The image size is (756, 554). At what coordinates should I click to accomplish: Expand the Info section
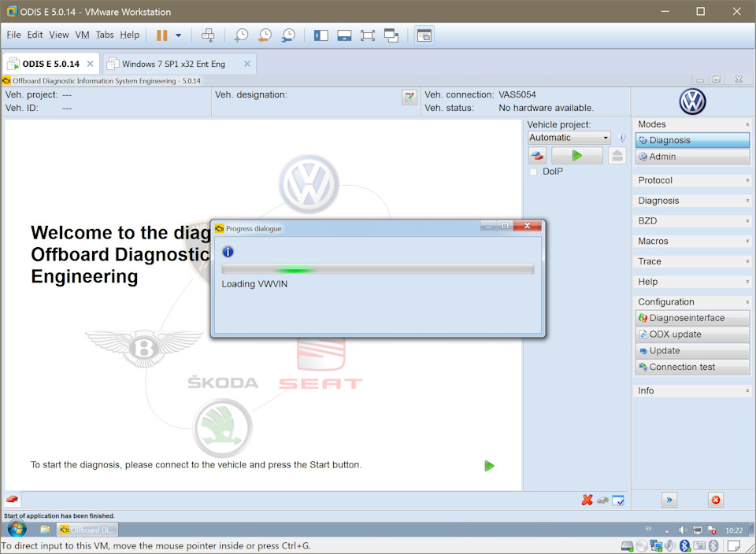pyautogui.click(x=692, y=390)
